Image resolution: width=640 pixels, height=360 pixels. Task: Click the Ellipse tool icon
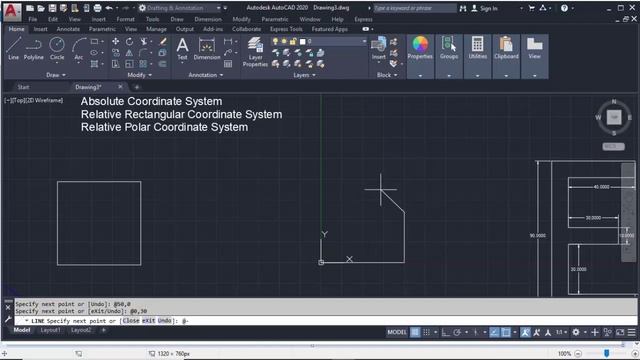click(x=94, y=53)
